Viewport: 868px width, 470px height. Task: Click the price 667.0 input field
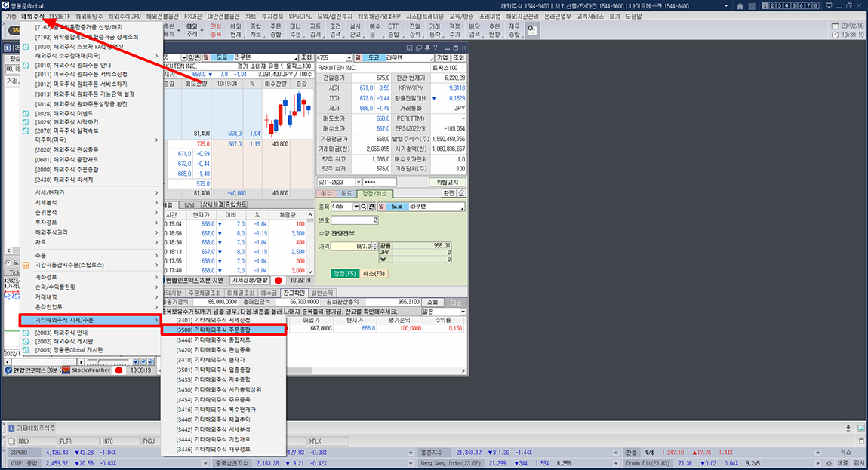(x=351, y=247)
